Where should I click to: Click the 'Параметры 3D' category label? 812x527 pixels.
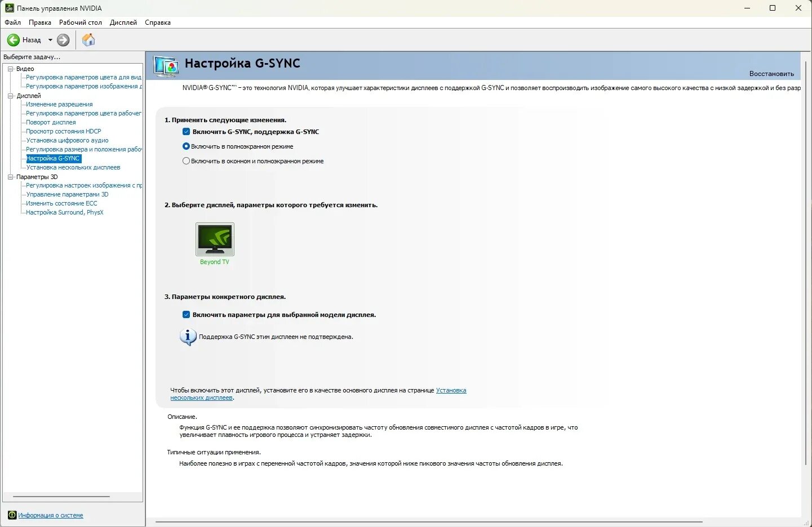[37, 177]
